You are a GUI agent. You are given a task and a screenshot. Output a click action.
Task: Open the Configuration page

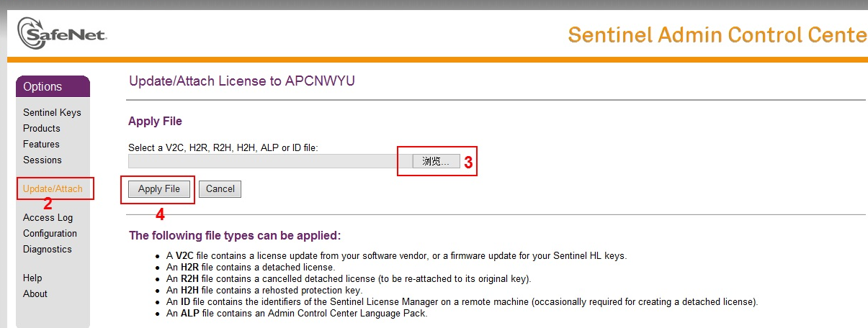click(50, 233)
